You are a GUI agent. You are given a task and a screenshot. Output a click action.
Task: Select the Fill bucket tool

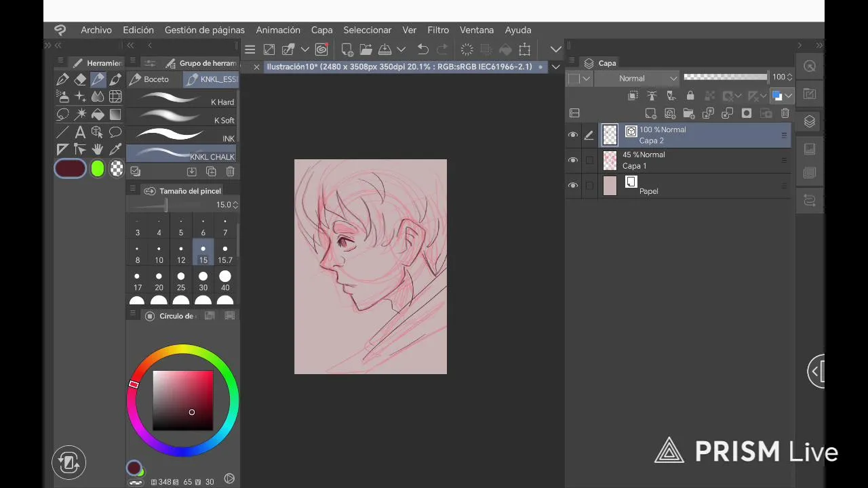(x=98, y=115)
